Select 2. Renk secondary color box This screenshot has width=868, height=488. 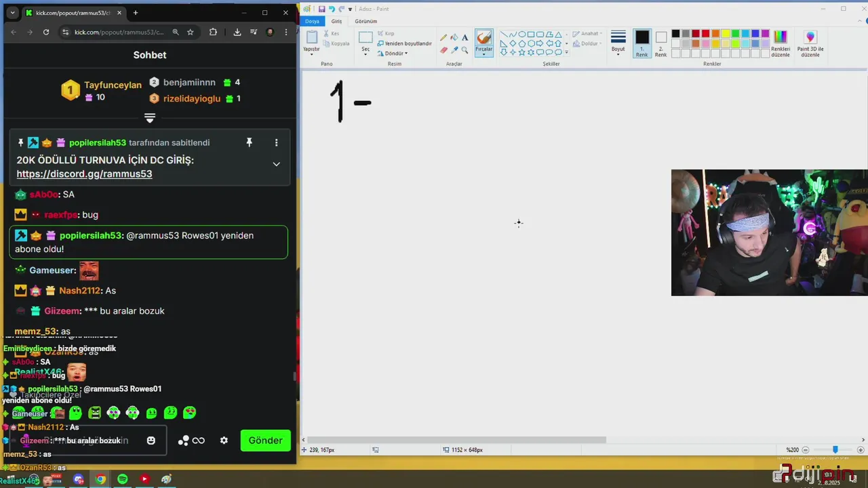pos(661,43)
